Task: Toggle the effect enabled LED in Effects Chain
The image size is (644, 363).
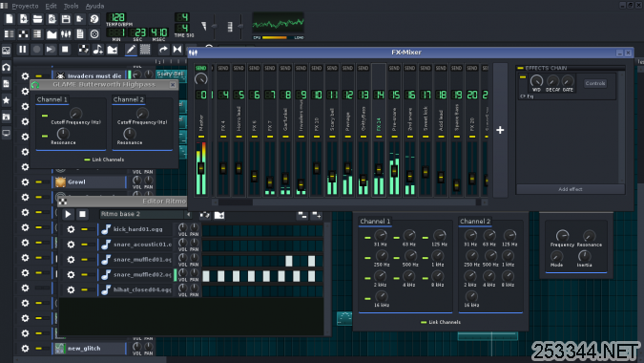Action: coord(523,76)
